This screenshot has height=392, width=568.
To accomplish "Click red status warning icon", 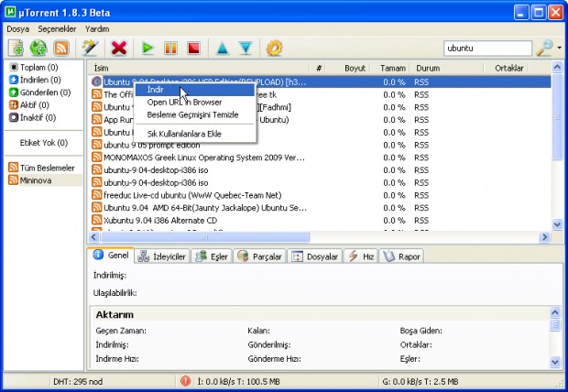I will tap(185, 381).
